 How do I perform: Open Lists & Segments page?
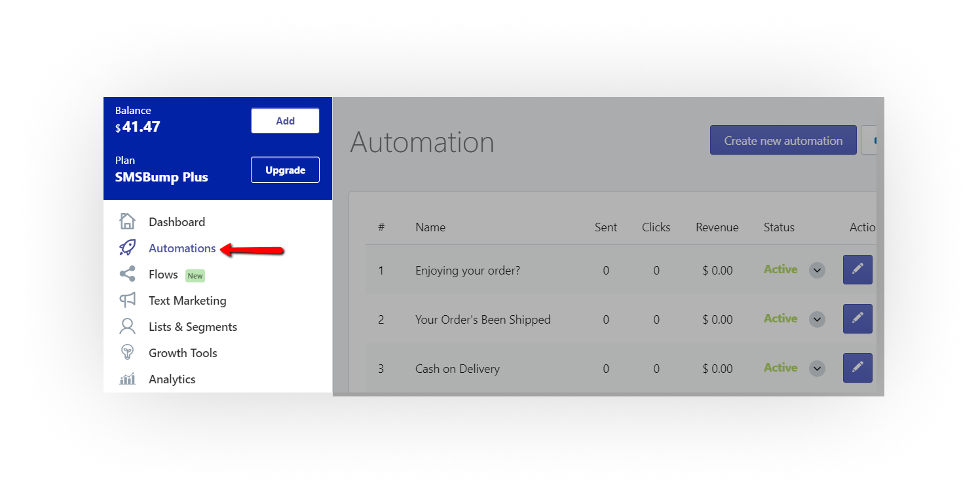coord(193,327)
